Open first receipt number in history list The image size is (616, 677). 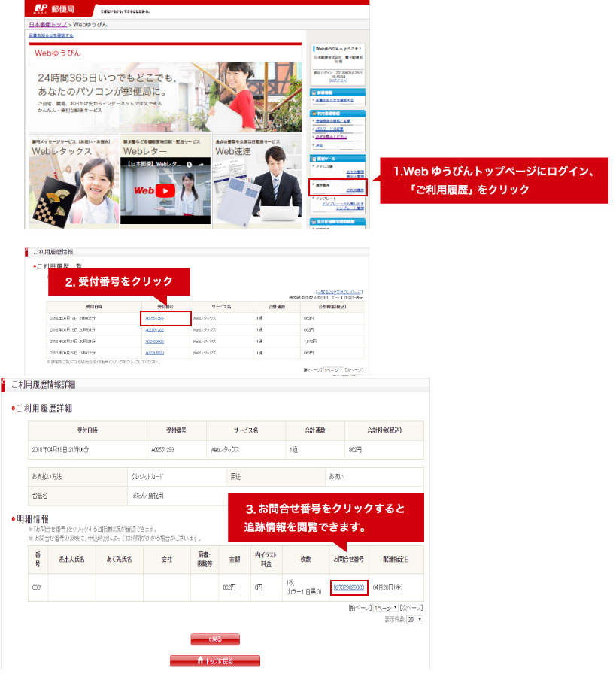point(154,319)
